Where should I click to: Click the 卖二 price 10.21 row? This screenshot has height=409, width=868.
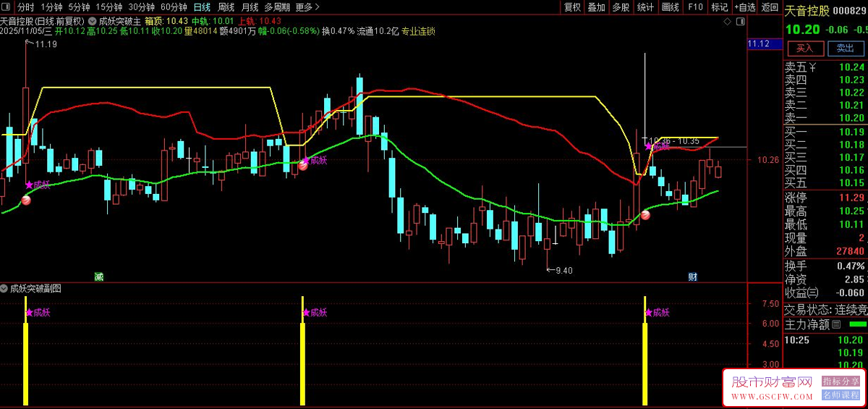click(x=826, y=105)
